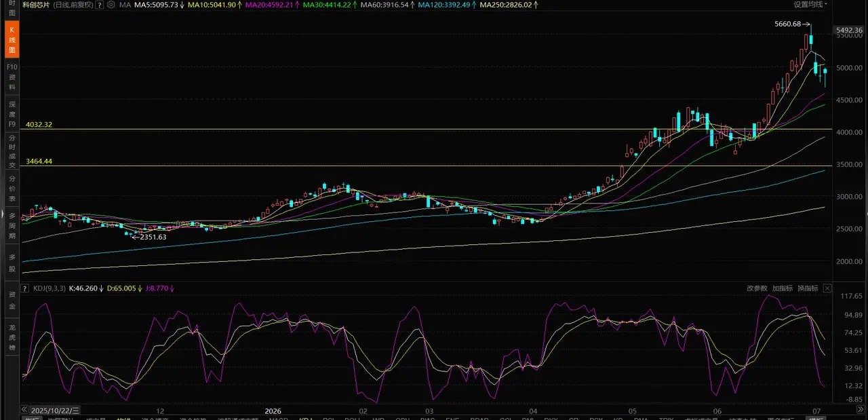Click the 74.25 KDJ axis value
The image size is (868, 420).
pyautogui.click(x=853, y=332)
